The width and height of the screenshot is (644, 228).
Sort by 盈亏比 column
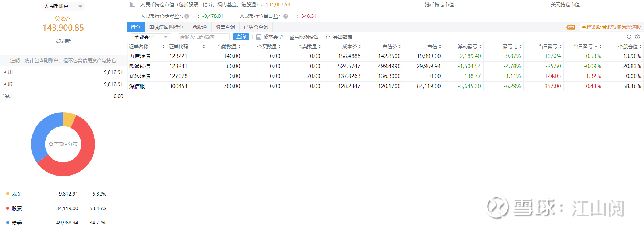pos(520,47)
